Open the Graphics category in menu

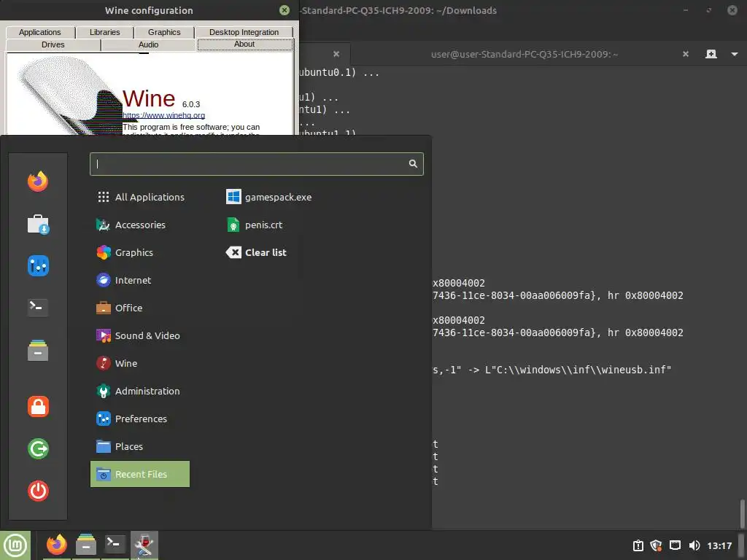(140, 252)
